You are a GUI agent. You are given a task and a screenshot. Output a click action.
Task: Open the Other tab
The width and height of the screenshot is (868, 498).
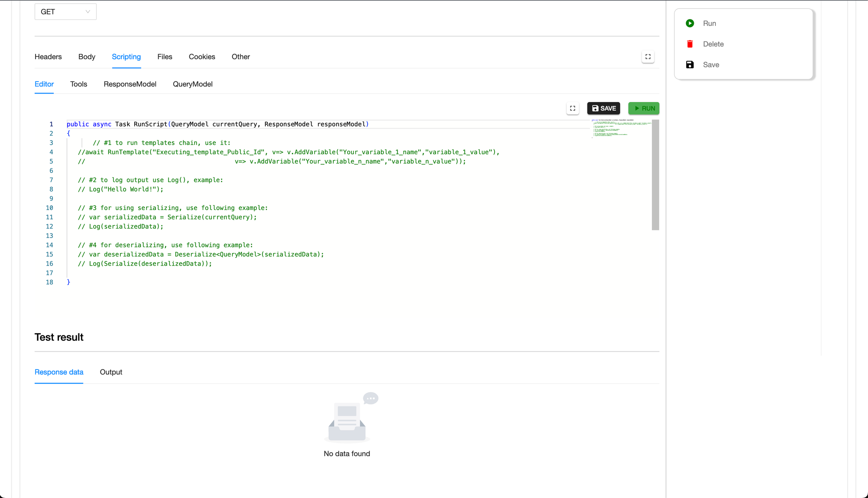point(240,57)
